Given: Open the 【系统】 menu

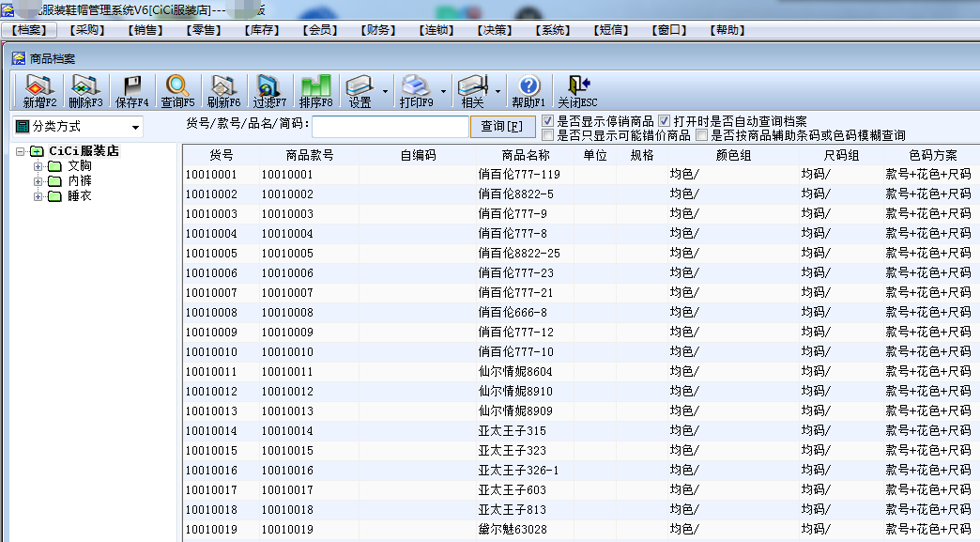Looking at the screenshot, I should click(x=553, y=30).
